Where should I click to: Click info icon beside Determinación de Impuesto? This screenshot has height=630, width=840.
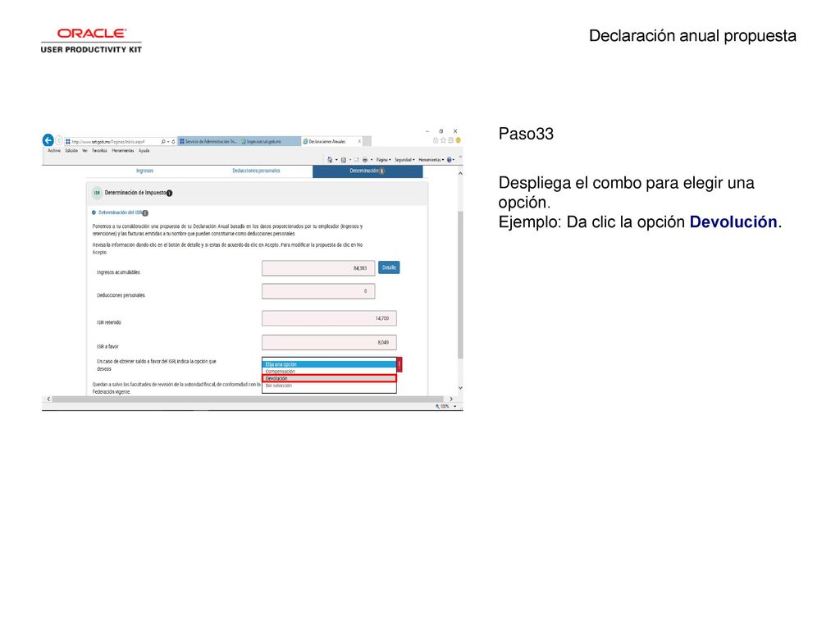(169, 194)
